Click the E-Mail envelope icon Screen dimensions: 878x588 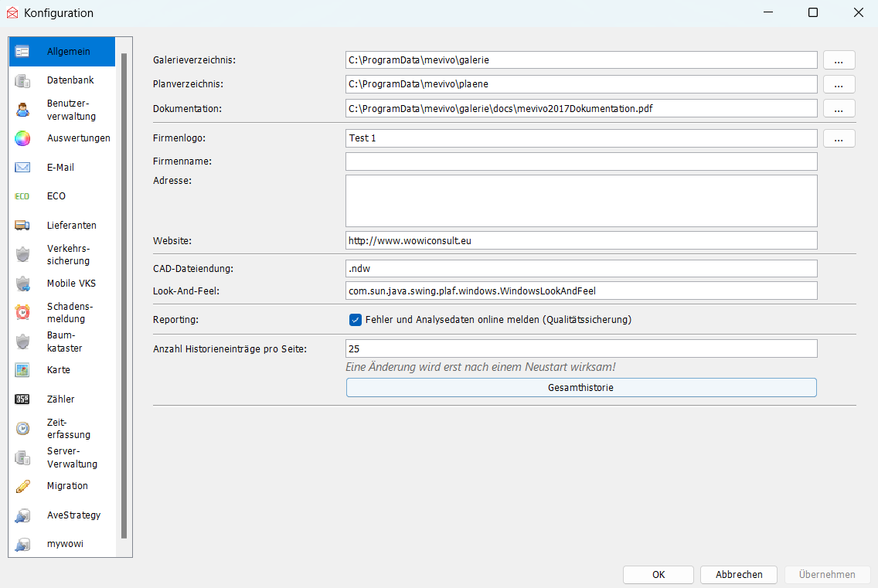[x=22, y=168]
